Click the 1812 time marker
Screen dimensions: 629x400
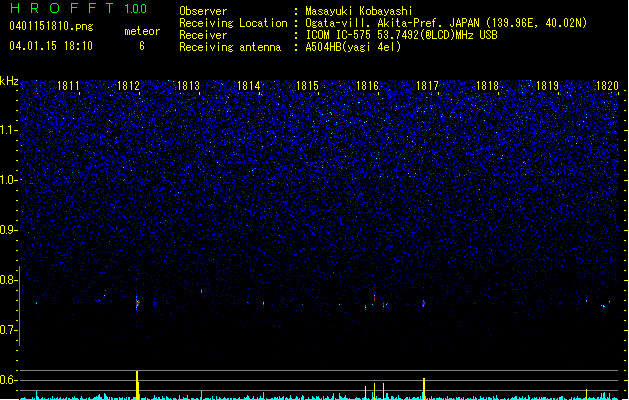pyautogui.click(x=128, y=86)
